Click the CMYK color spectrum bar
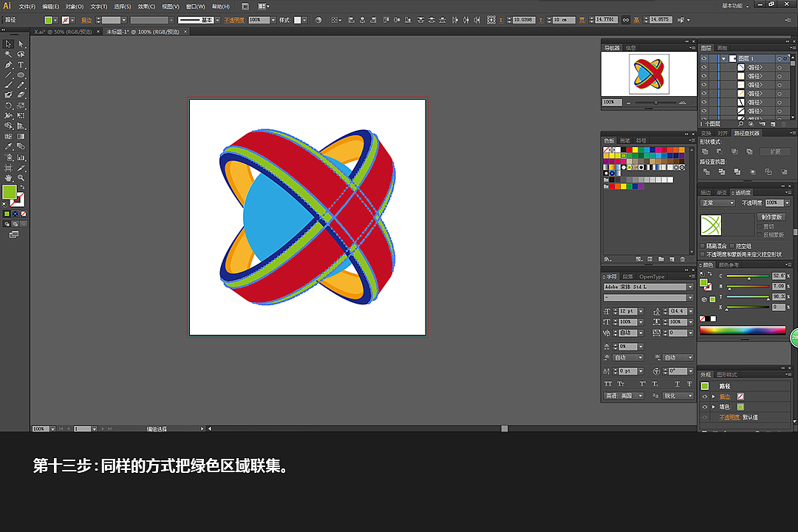798x532 pixels. coord(743,330)
